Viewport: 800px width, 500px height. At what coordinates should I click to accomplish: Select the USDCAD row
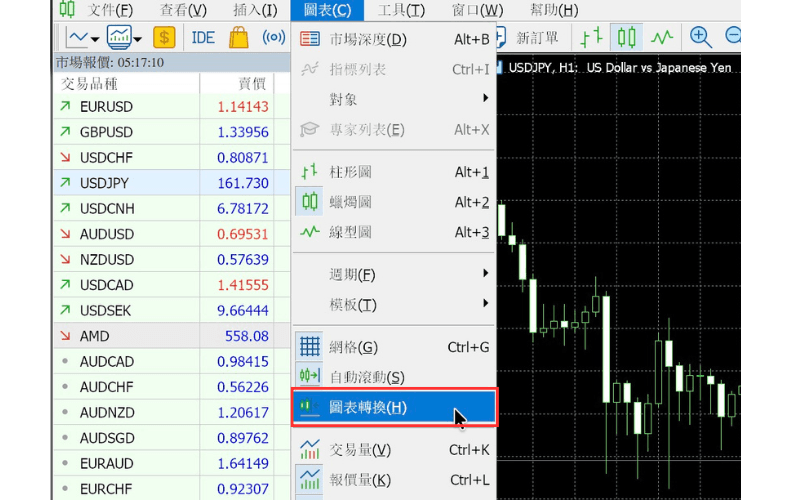172,285
